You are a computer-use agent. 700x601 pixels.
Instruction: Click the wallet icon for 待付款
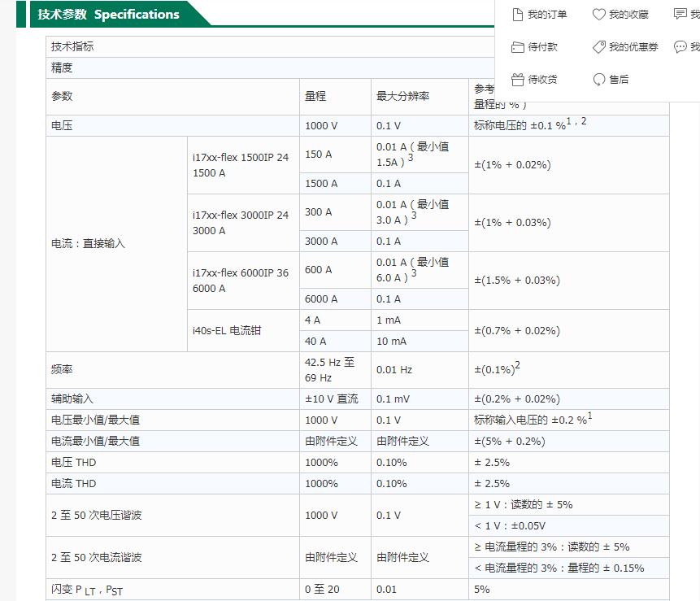click(517, 47)
